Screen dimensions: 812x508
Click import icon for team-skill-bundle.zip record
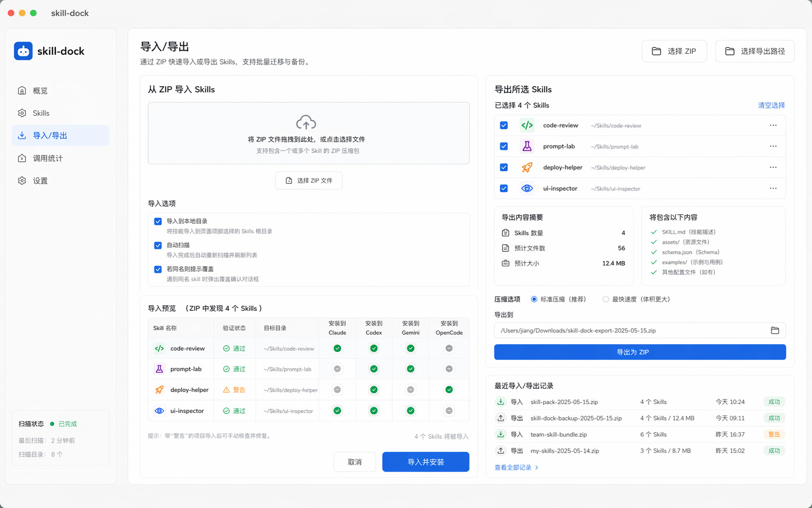(x=501, y=434)
